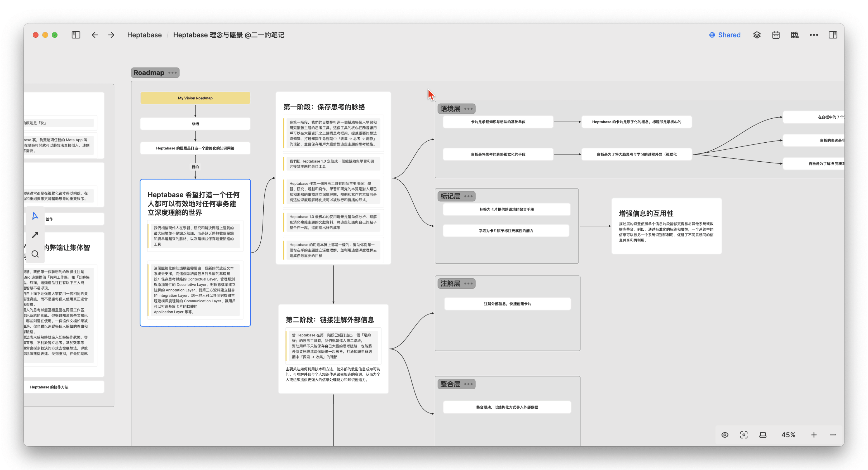Zoom in with the plus button
The image size is (868, 470).
tap(814, 435)
